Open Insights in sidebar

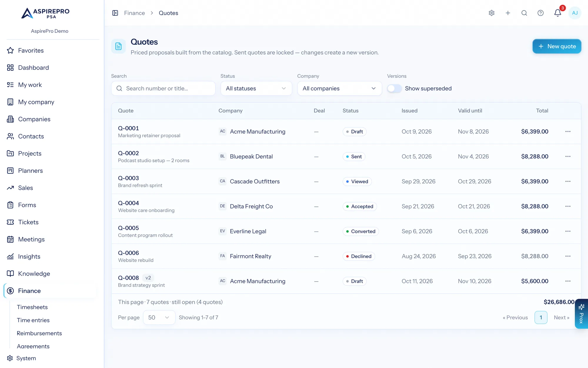pos(29,256)
